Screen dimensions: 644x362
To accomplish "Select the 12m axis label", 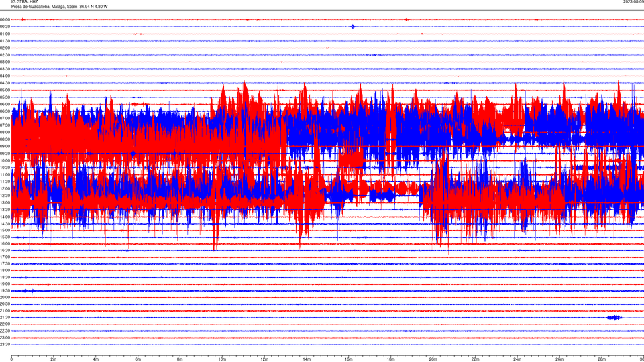I will pos(264,359).
